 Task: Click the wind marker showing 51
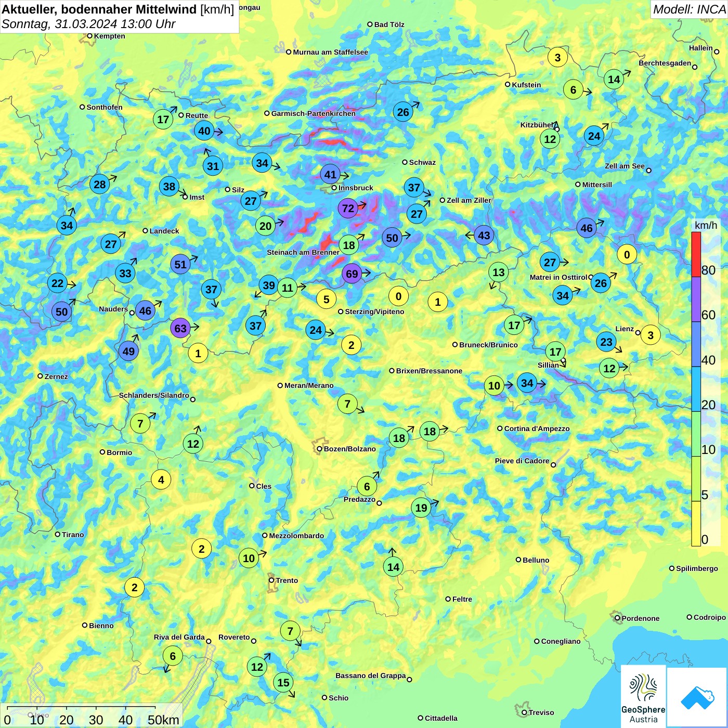pos(180,264)
